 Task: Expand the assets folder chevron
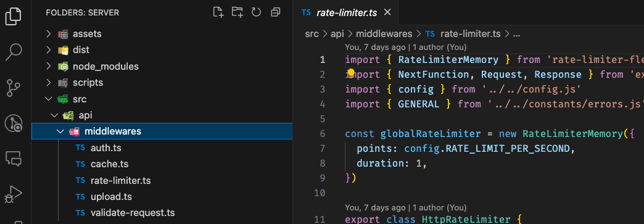(49, 34)
